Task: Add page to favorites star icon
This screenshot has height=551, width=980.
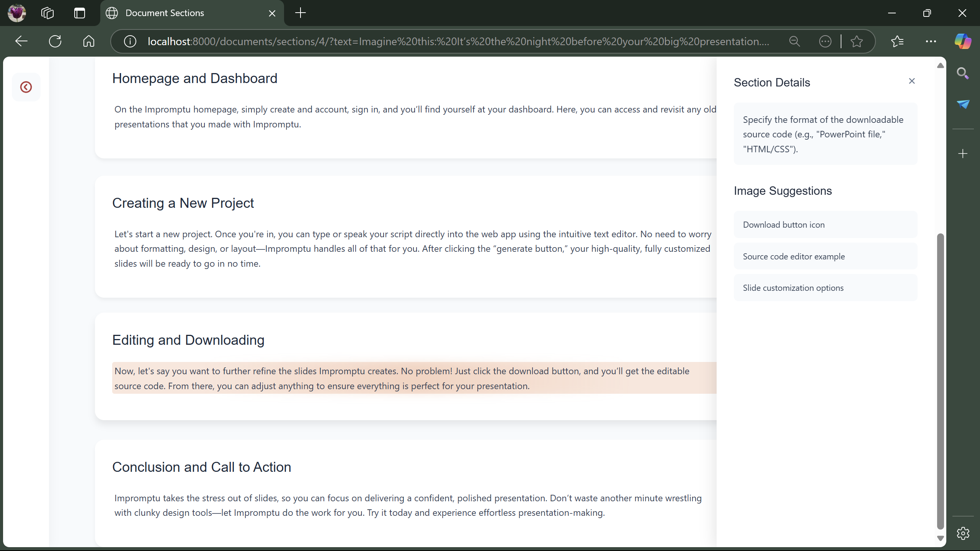Action: click(857, 41)
